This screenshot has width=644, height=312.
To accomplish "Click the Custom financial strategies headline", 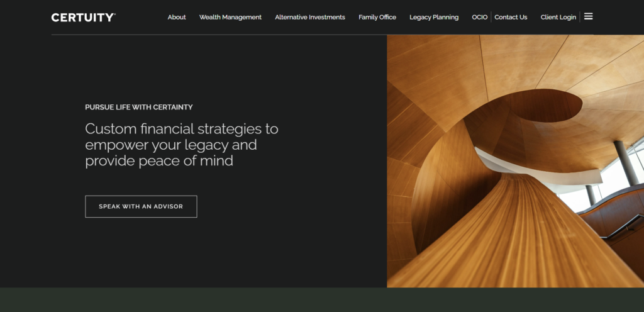I will 182,145.
